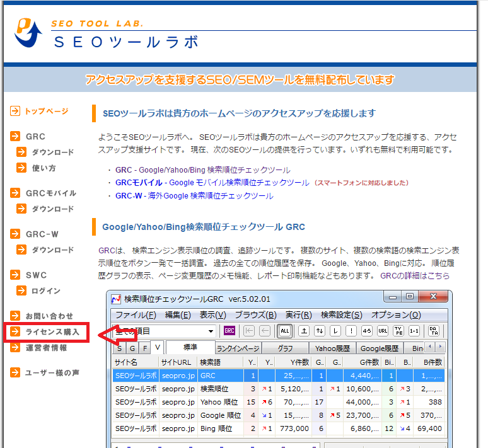
Task: Click arrow icon beside 運営者情報
Action: click(x=15, y=347)
